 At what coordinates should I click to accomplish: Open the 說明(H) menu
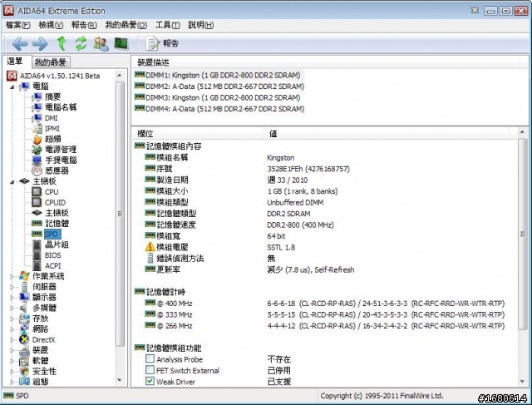[201, 25]
